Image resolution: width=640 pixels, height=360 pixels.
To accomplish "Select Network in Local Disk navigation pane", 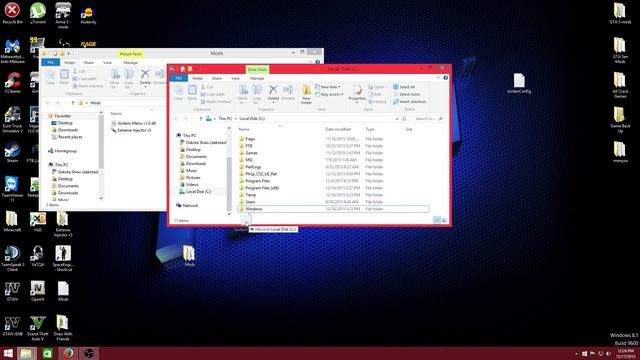I will tap(187, 205).
